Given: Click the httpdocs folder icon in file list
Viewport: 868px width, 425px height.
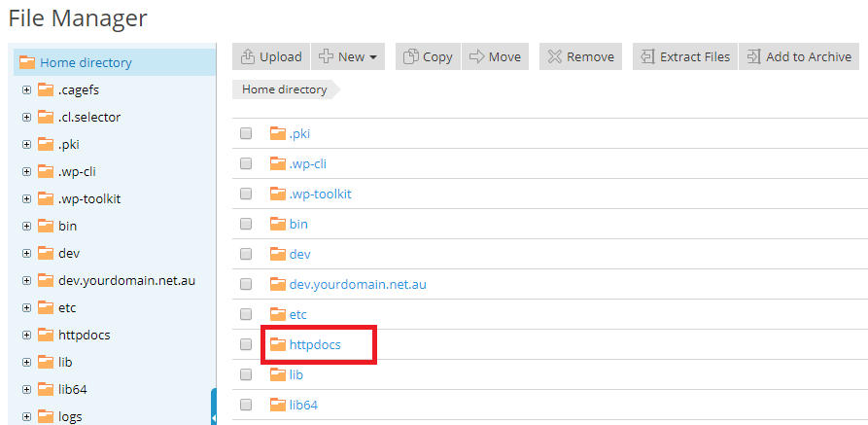Looking at the screenshot, I should pyautogui.click(x=277, y=344).
